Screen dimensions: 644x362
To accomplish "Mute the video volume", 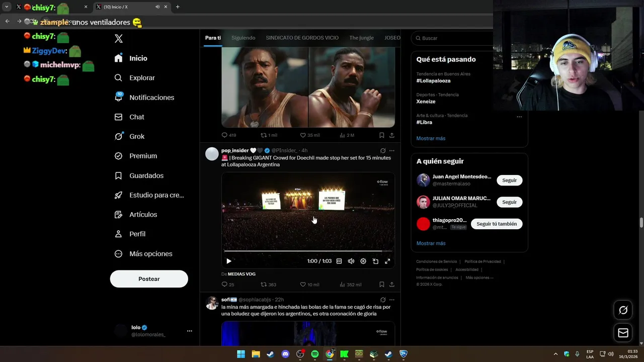I will pyautogui.click(x=351, y=261).
